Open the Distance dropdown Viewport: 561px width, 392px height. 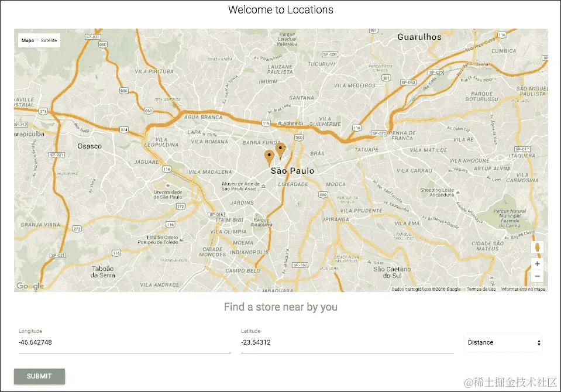tap(504, 343)
